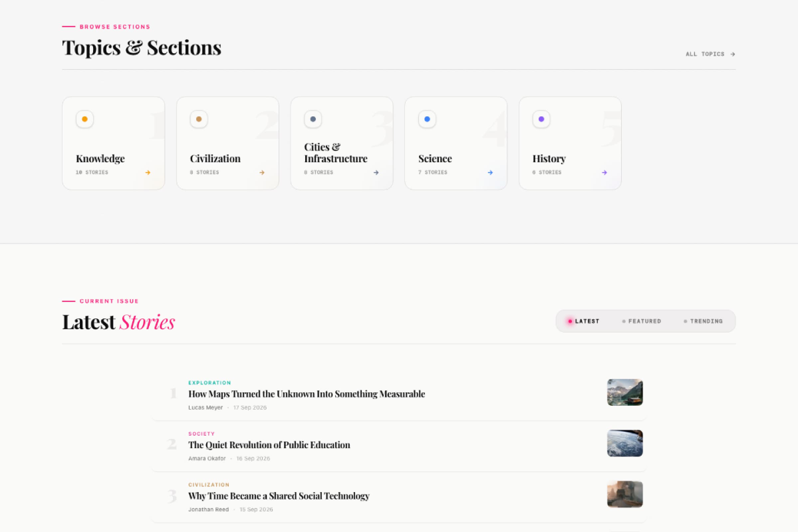798x532 pixels.
Task: Click the orange dot icon on Knowledge card
Action: [x=84, y=119]
